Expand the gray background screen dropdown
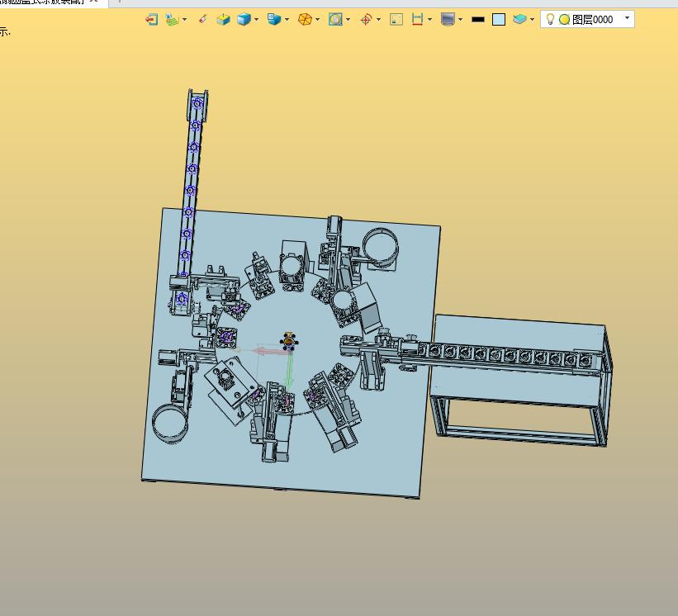 [x=461, y=20]
